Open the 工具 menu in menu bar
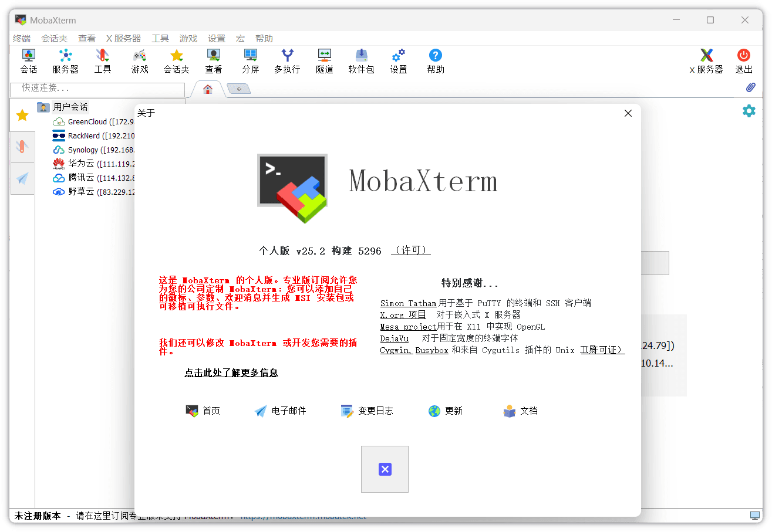This screenshot has height=532, width=772. 160,38
